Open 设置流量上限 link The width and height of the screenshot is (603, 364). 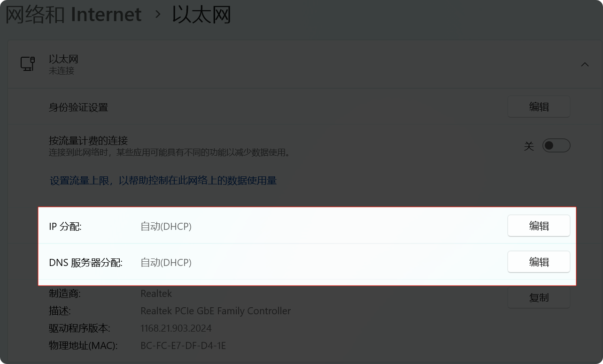(x=163, y=181)
